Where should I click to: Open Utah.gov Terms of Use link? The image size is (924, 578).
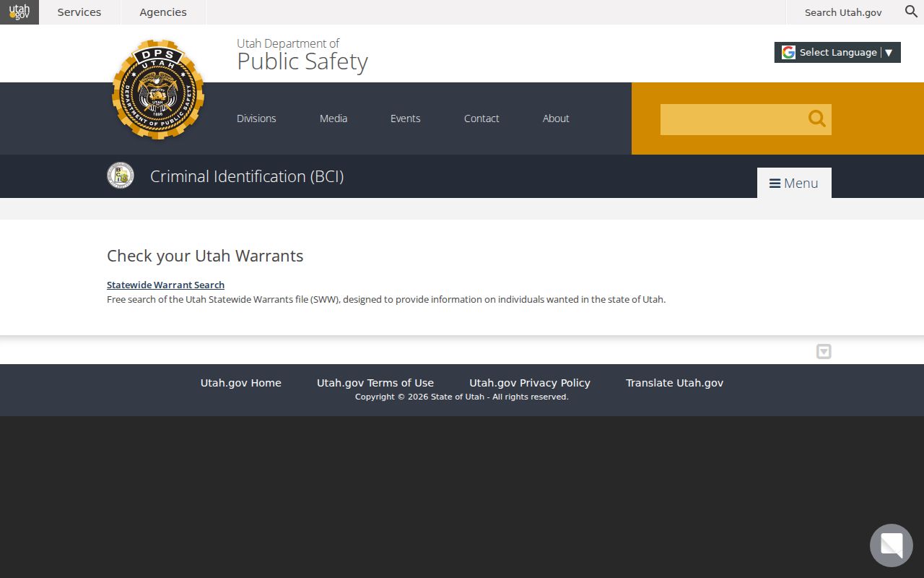click(x=375, y=383)
